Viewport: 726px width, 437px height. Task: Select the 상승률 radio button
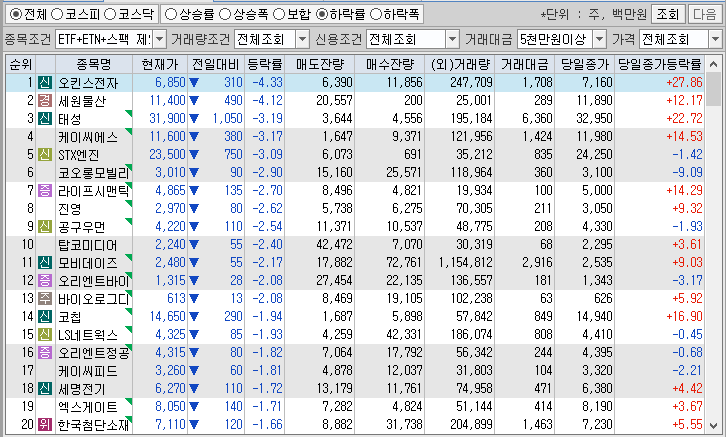pyautogui.click(x=171, y=14)
